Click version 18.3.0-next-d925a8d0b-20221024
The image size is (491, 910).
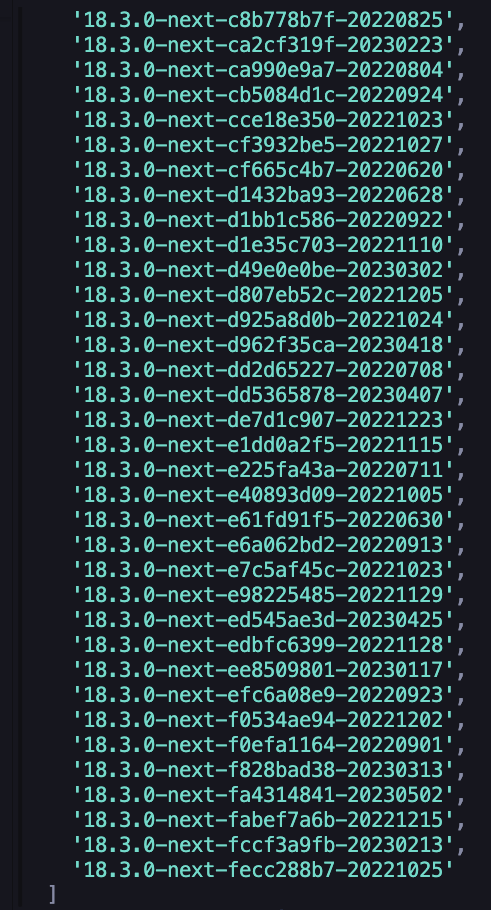pos(263,319)
